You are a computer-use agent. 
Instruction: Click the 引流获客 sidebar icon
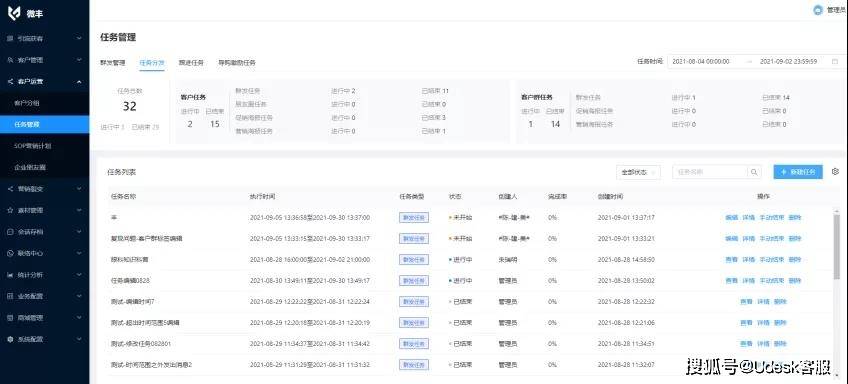point(10,38)
